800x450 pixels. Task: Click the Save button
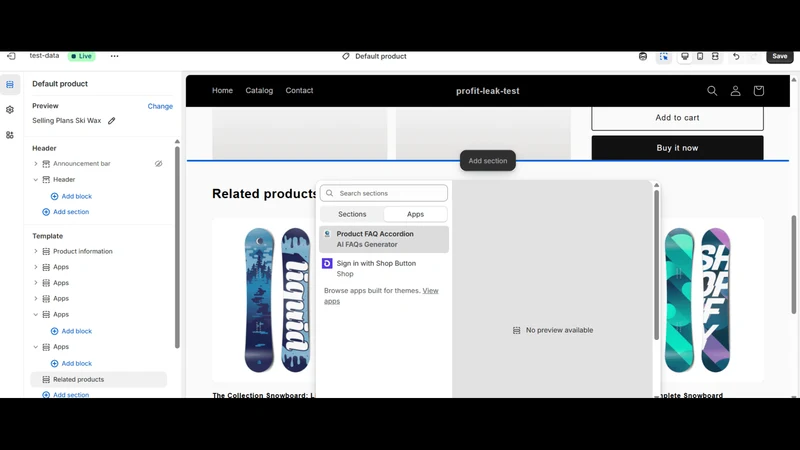click(x=780, y=56)
